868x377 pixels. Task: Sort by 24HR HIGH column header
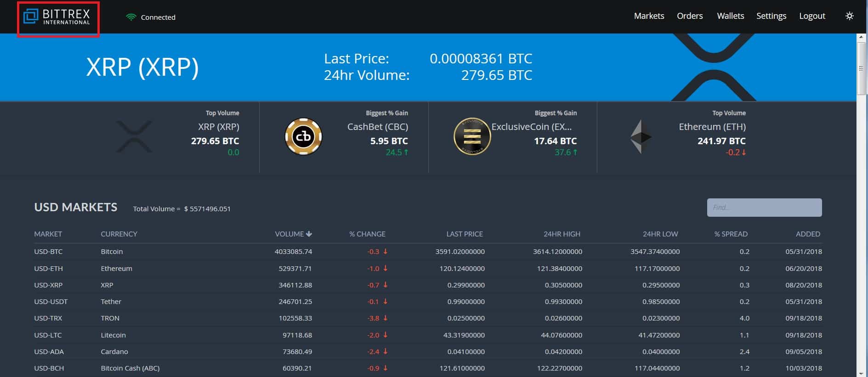[562, 234]
